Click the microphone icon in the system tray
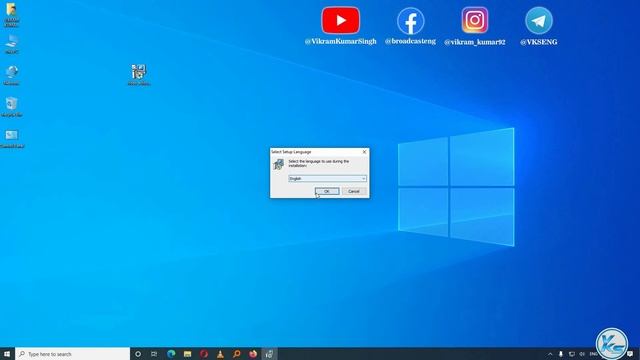Screen dimensions: 640x360 [x=561, y=354]
